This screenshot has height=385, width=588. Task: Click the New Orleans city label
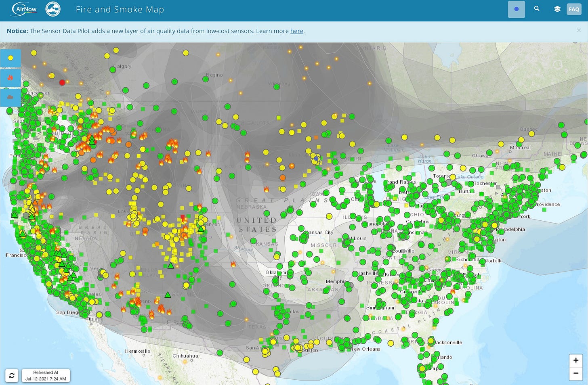coord(365,349)
